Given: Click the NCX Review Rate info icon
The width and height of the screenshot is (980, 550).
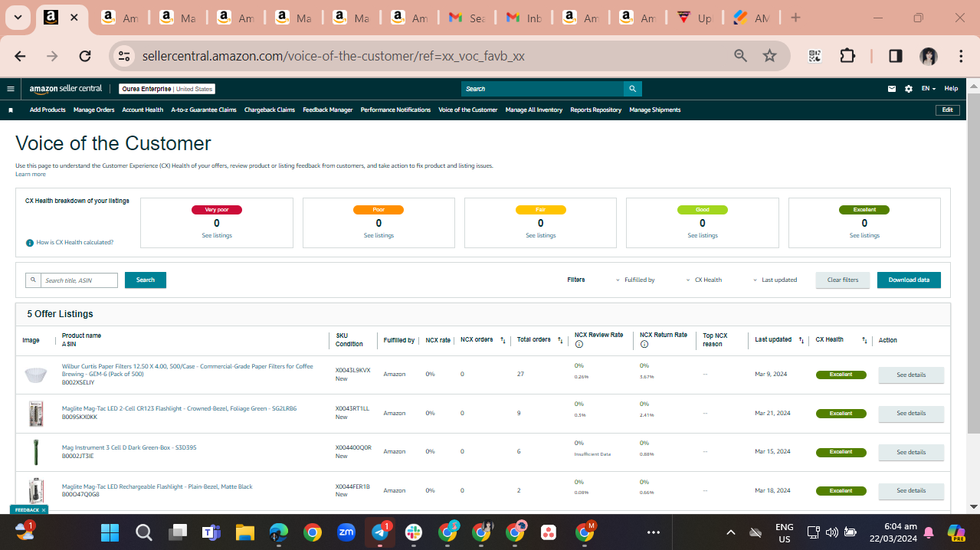Looking at the screenshot, I should click(579, 345).
